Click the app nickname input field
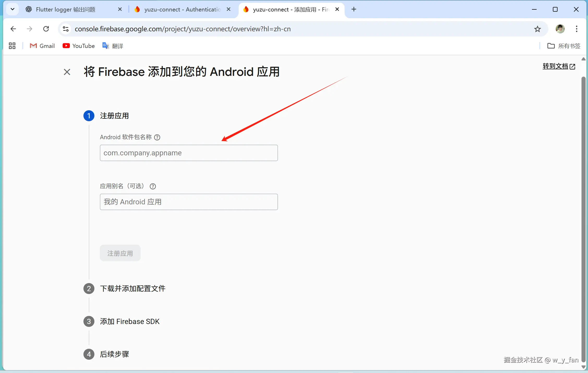This screenshot has height=373, width=588. point(189,202)
